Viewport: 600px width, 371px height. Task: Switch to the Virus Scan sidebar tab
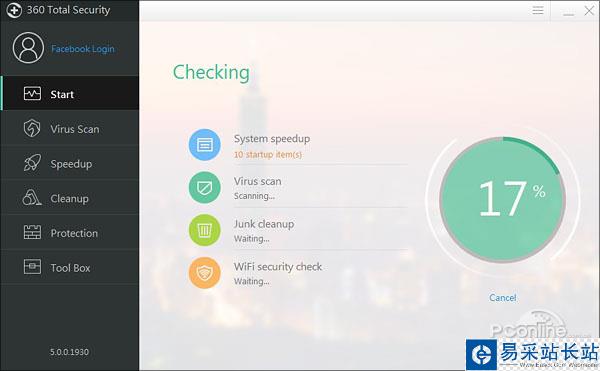[x=70, y=128]
